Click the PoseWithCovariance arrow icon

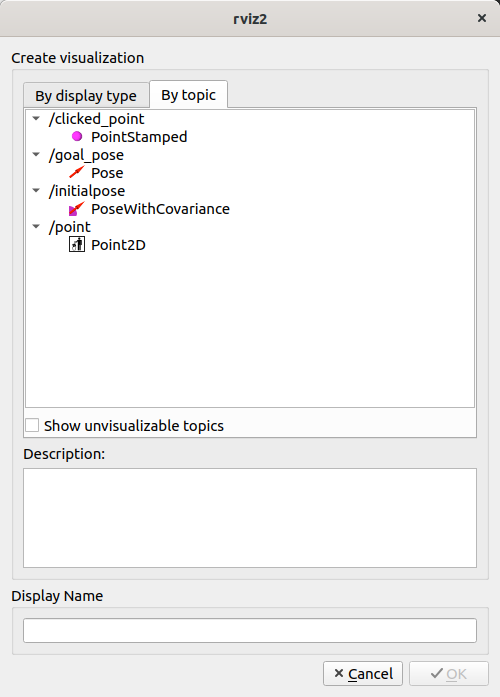[77, 208]
